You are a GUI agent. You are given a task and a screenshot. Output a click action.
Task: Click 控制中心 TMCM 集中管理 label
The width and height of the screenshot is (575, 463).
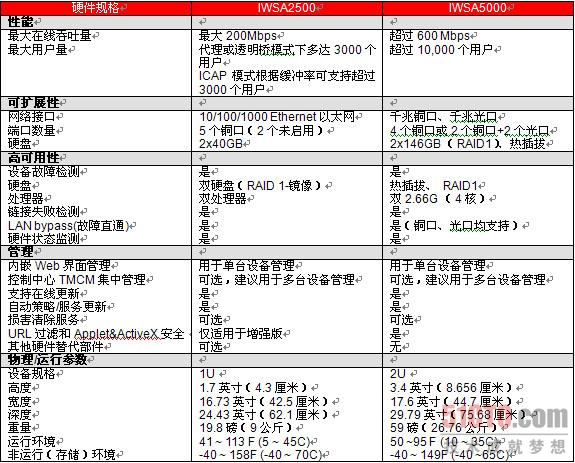pyautogui.click(x=77, y=280)
